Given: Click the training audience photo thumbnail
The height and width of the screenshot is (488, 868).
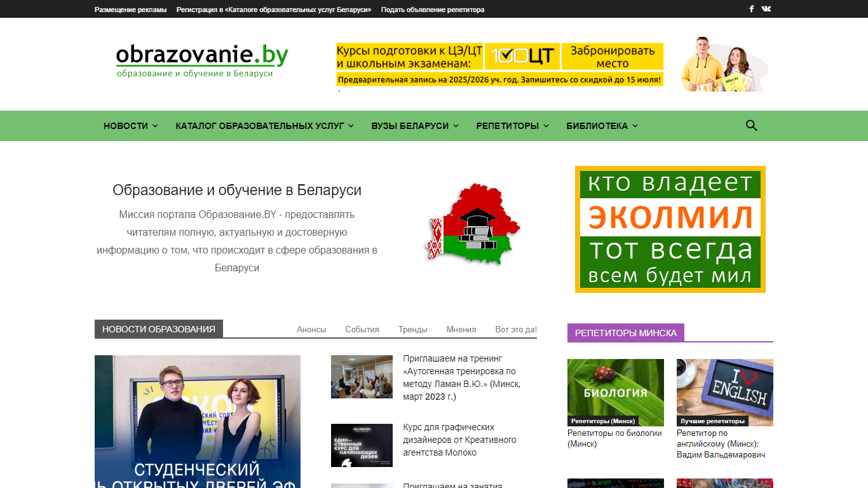Looking at the screenshot, I should point(362,377).
